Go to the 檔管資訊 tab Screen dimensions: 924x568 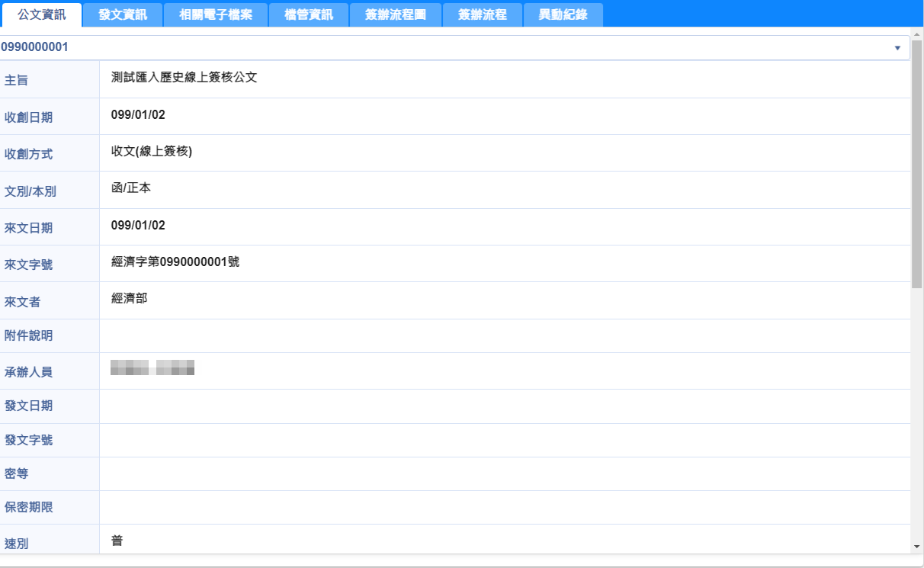[x=309, y=14]
